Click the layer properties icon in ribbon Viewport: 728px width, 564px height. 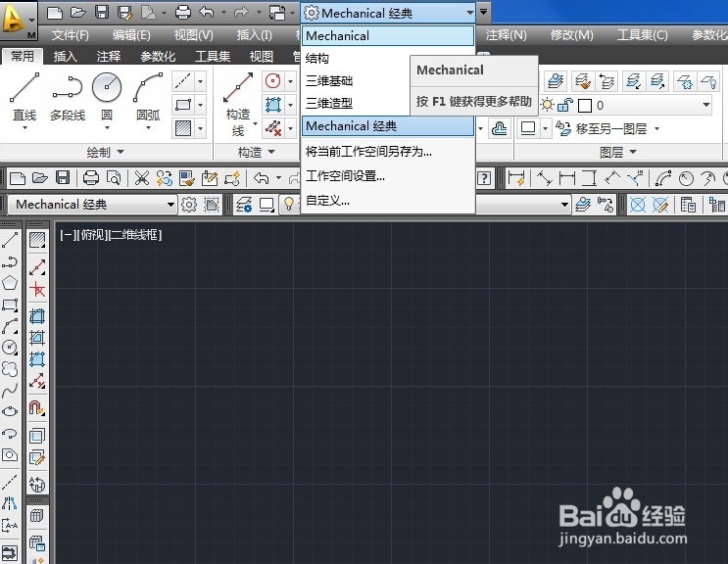tap(556, 81)
